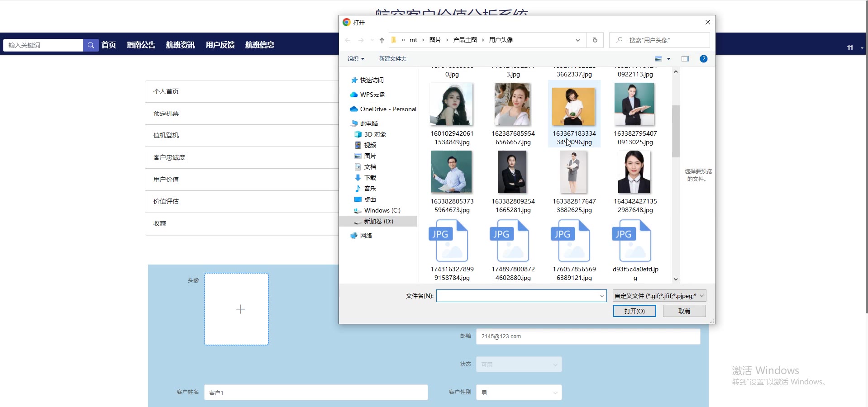
Task: Toggle the preview pane button
Action: click(x=685, y=59)
